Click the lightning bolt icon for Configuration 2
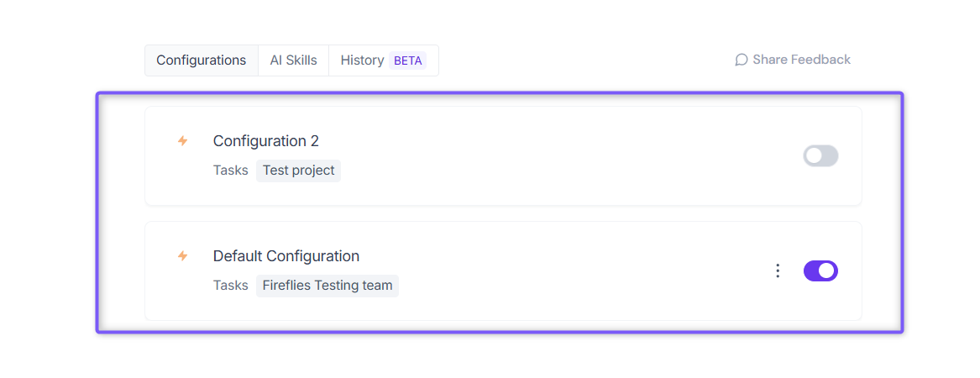 [182, 141]
